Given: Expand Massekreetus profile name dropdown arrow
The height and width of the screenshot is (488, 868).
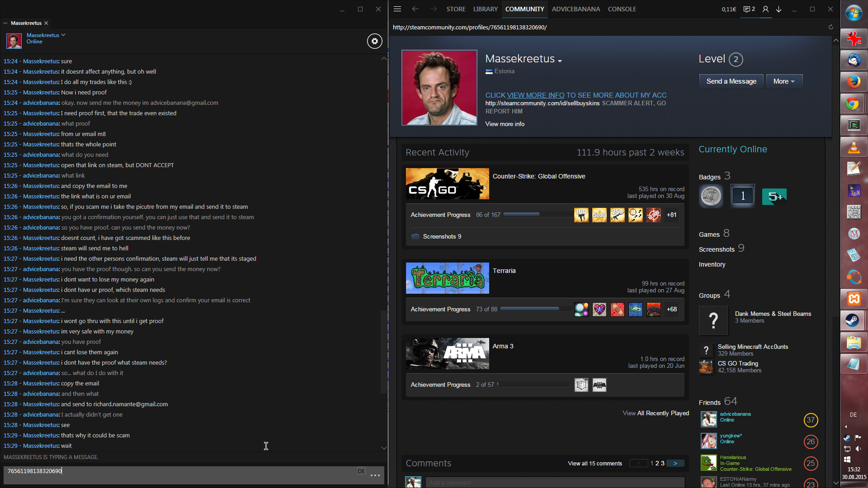Looking at the screenshot, I should coord(560,61).
